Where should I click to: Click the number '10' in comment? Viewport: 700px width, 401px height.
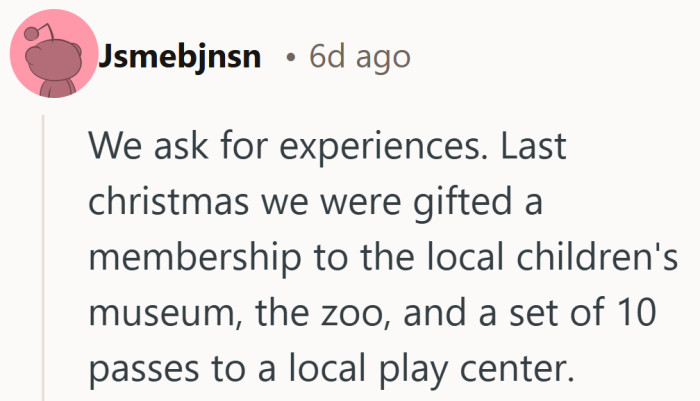pos(632,316)
